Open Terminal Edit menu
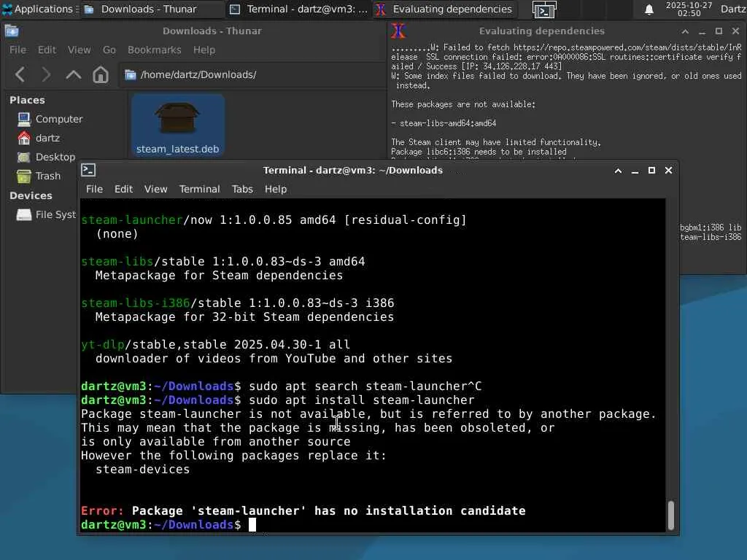Image resolution: width=747 pixels, height=560 pixels. click(123, 189)
